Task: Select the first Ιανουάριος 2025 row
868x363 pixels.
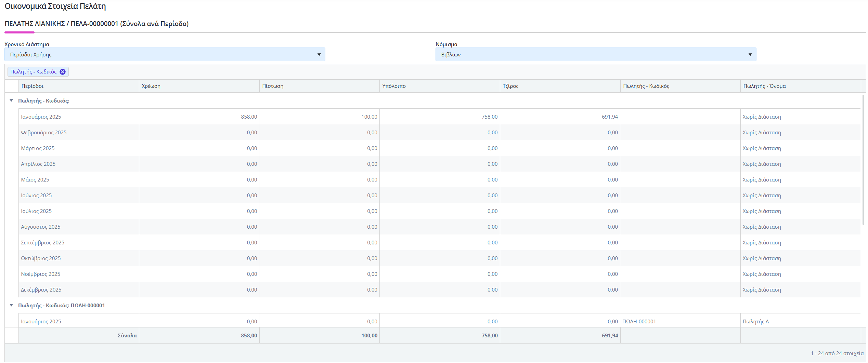Action: pos(439,117)
